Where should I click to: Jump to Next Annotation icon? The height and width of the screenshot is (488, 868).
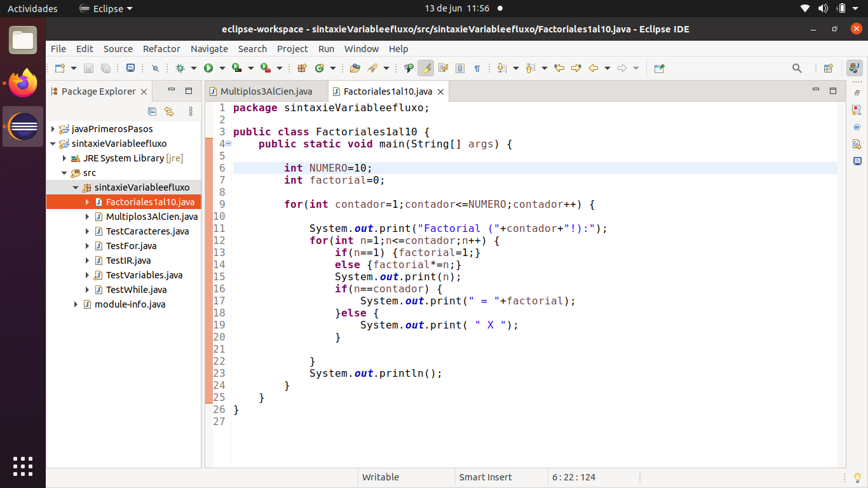501,68
